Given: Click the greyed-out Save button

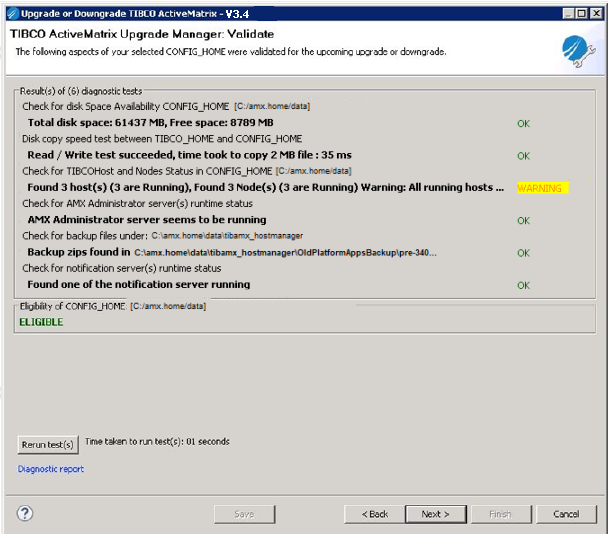Looking at the screenshot, I should 244,514.
